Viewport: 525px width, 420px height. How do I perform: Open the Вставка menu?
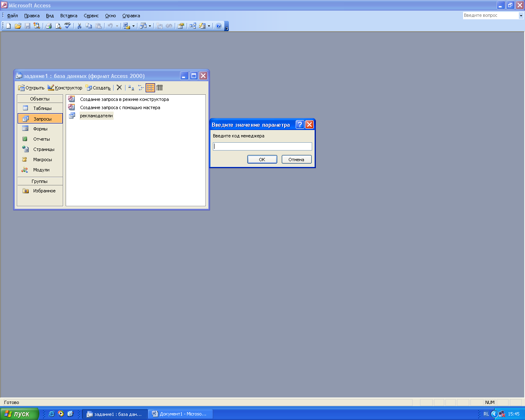coord(68,16)
